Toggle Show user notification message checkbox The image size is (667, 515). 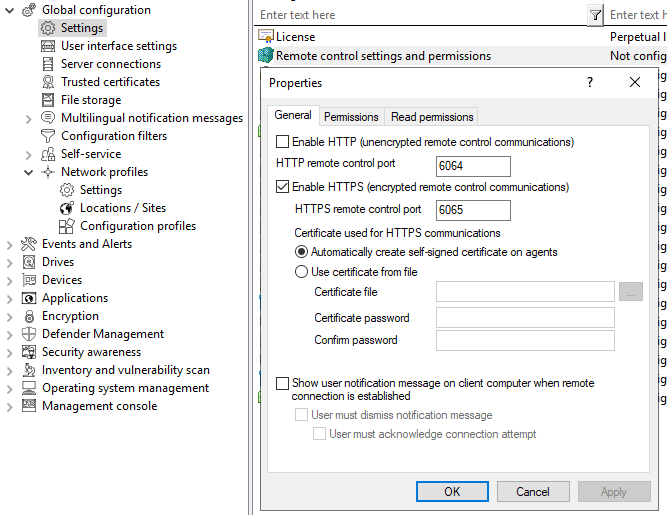click(x=282, y=383)
